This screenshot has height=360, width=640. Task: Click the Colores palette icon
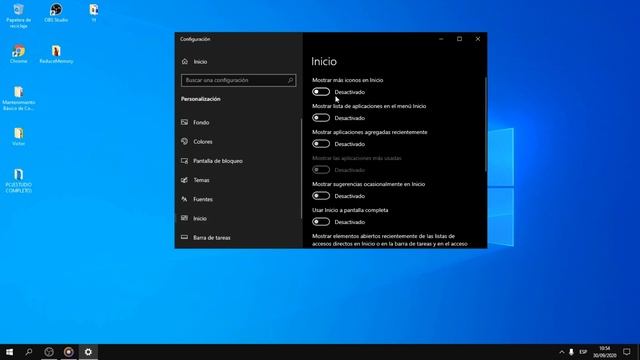tap(184, 141)
